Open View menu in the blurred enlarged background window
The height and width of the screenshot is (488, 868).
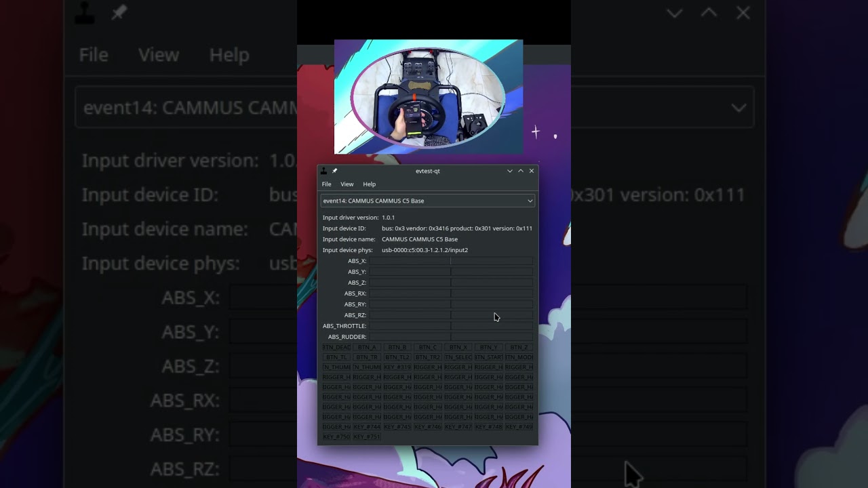159,55
